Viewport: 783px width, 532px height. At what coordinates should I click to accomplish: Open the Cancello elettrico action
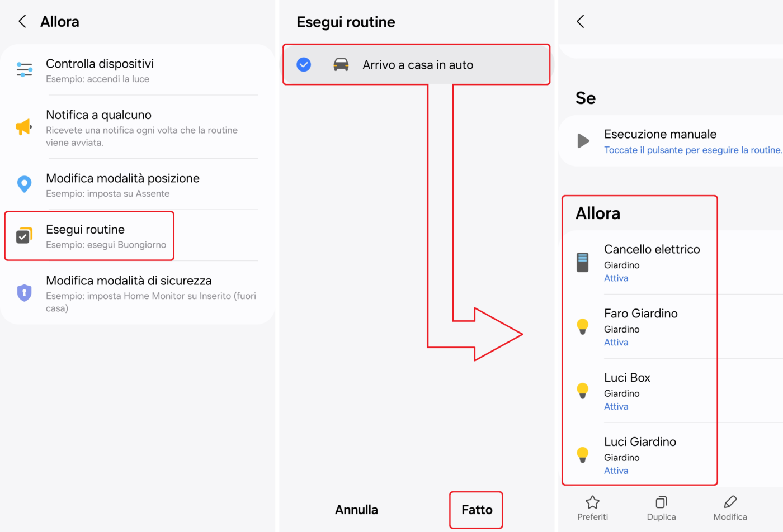(652, 262)
